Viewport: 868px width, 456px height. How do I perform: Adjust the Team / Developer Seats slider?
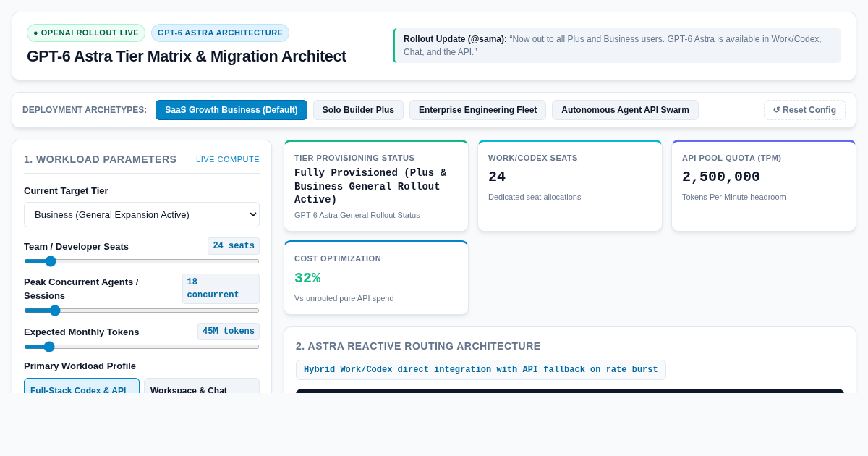click(x=142, y=261)
